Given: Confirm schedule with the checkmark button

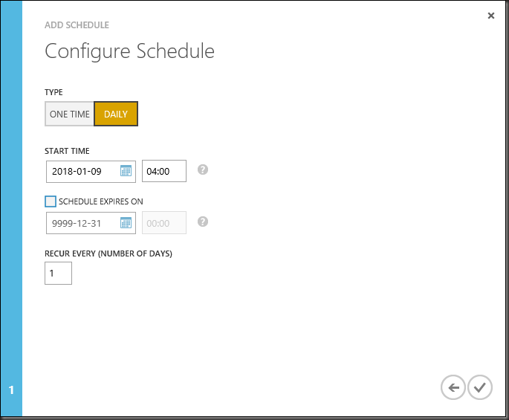Looking at the screenshot, I should point(480,387).
